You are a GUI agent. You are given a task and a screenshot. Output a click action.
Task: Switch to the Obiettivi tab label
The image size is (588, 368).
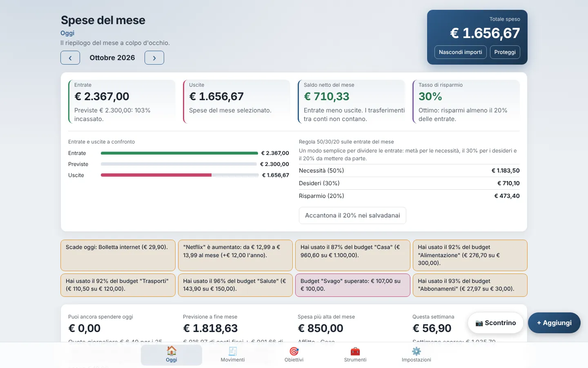point(294,360)
